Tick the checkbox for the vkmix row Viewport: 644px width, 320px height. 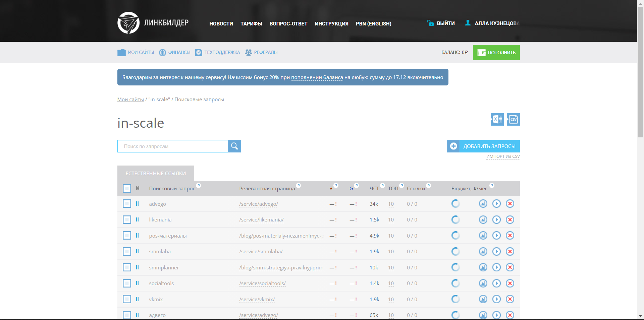127,299
